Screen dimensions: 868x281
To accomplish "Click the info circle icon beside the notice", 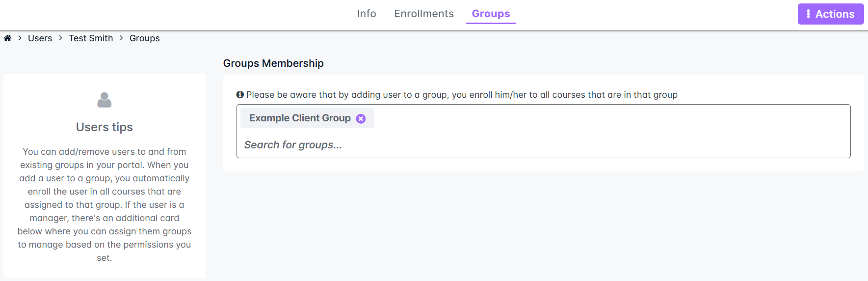I will [x=240, y=94].
